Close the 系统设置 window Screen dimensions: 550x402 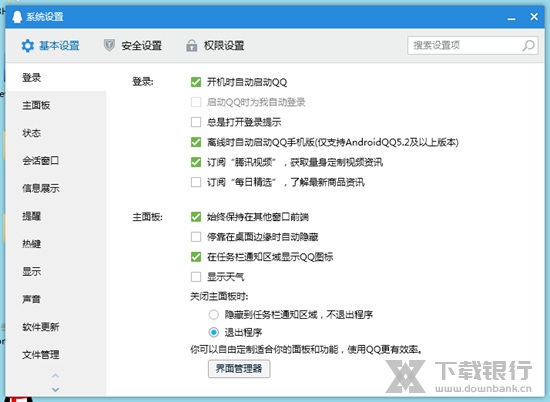[x=534, y=16]
